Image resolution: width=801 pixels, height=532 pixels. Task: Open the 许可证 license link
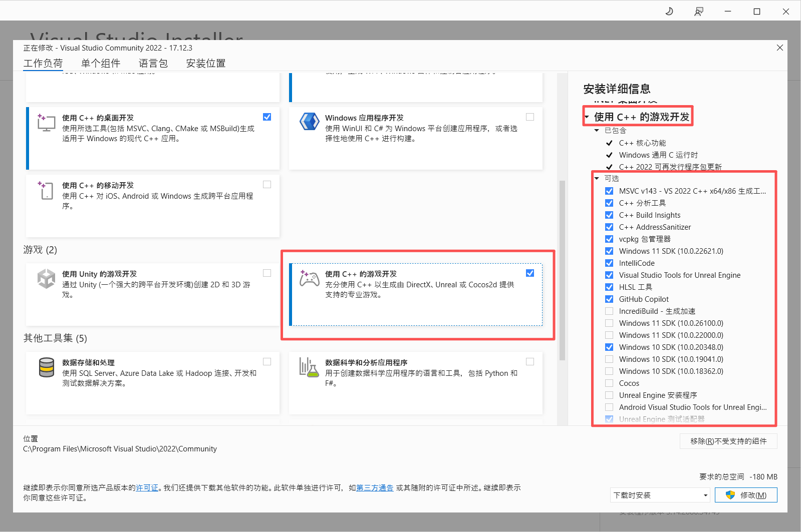coord(147,487)
